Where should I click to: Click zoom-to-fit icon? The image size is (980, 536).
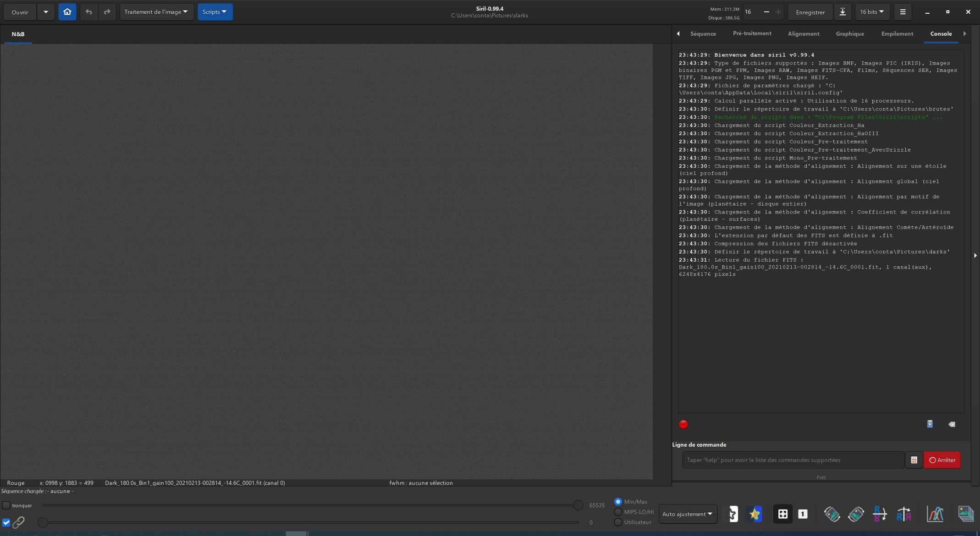(782, 514)
